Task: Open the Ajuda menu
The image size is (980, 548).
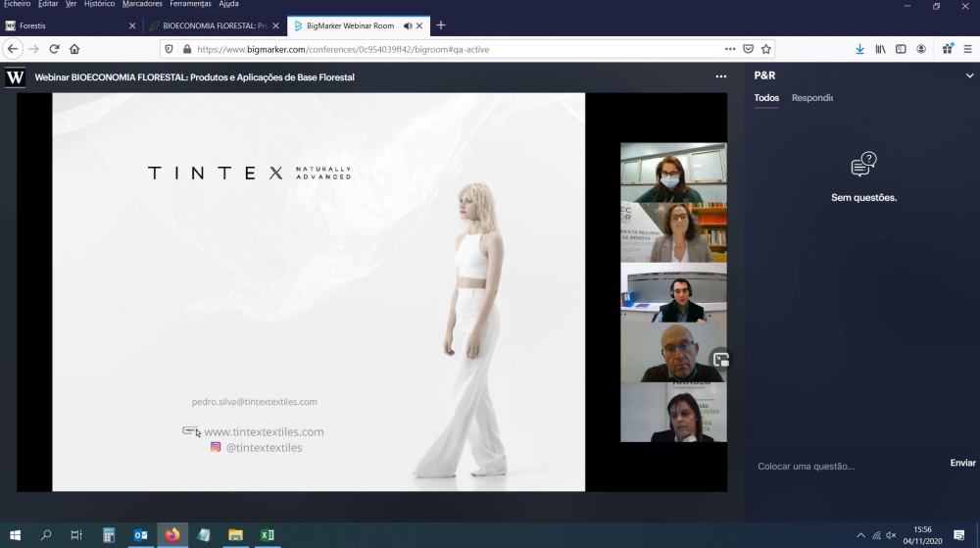Action: 228,4
